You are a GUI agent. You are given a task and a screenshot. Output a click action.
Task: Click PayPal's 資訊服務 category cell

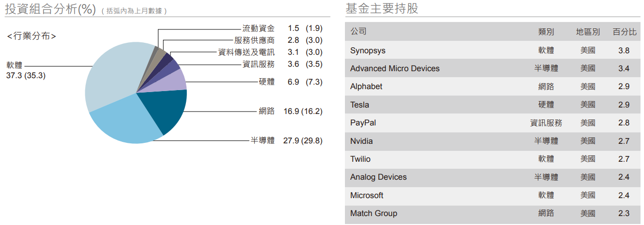click(x=546, y=122)
